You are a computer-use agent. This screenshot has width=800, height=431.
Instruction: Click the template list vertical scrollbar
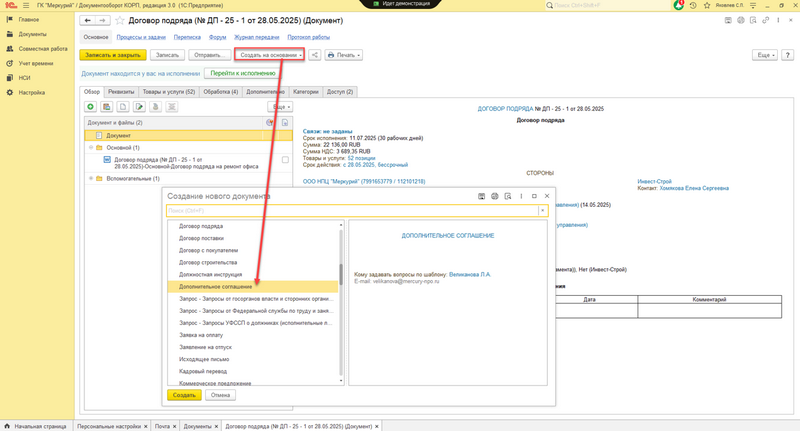coord(341,300)
